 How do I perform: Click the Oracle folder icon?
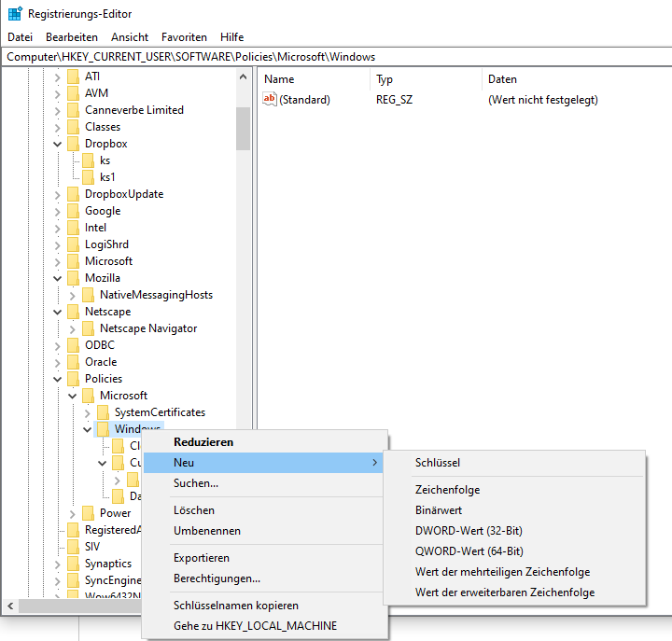click(74, 362)
